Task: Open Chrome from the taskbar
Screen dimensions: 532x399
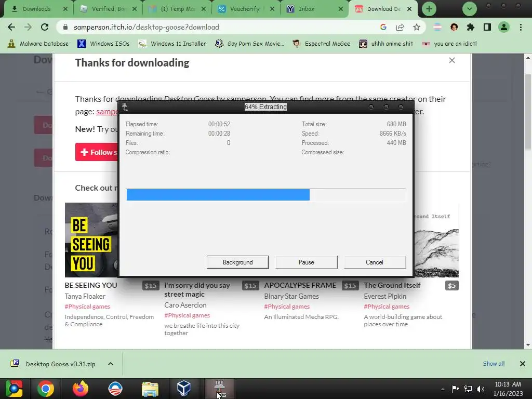Action: [46, 389]
